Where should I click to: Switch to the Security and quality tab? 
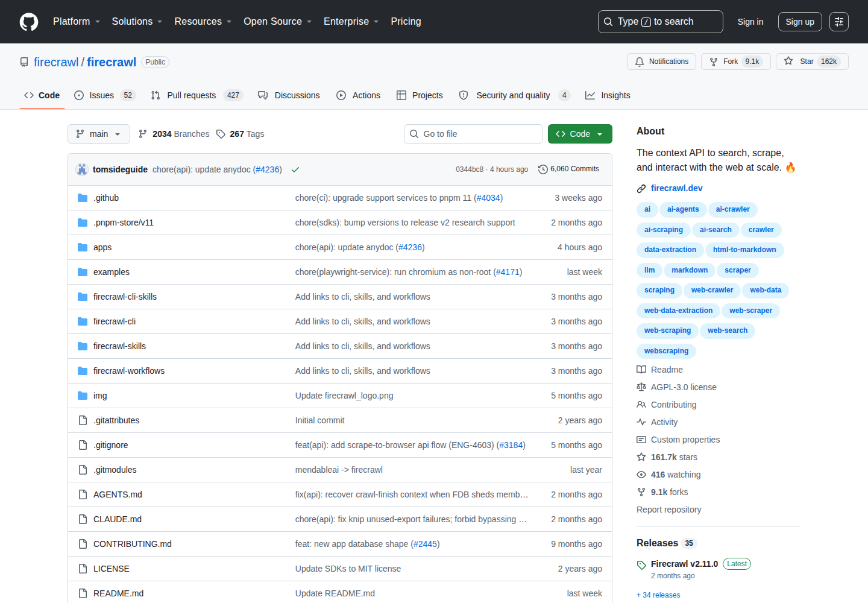tap(514, 95)
